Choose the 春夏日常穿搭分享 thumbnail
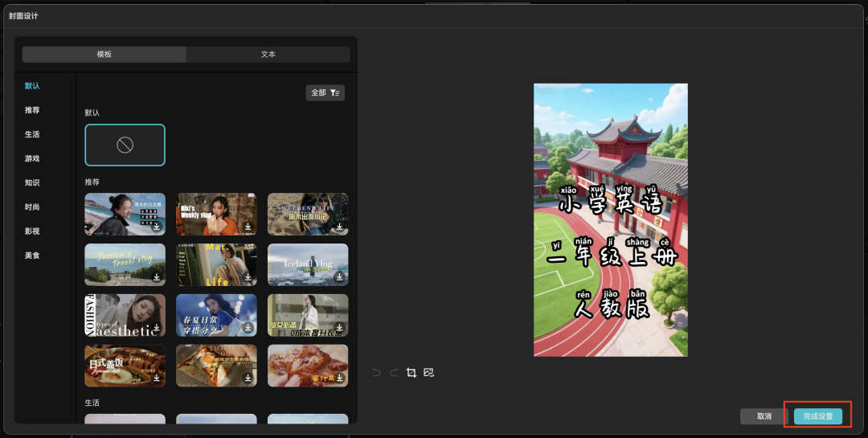The width and height of the screenshot is (868, 438). (216, 315)
